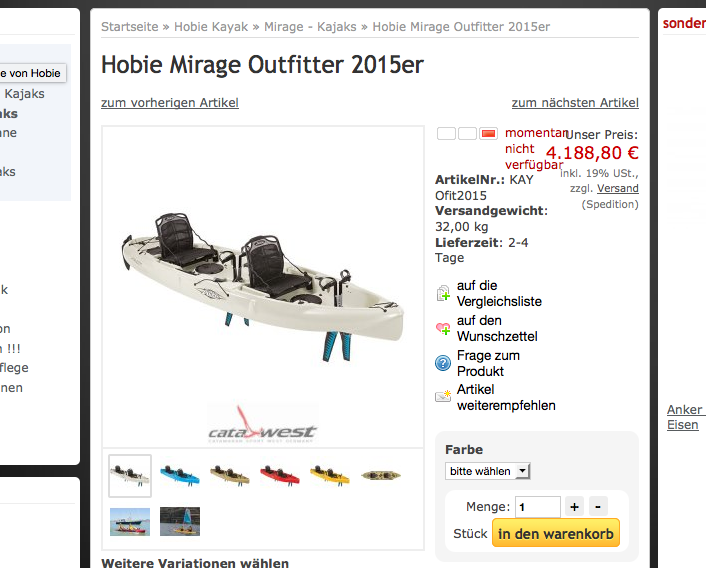Add item with 'in den warenkorb' button
The width and height of the screenshot is (706, 568).
click(x=556, y=533)
